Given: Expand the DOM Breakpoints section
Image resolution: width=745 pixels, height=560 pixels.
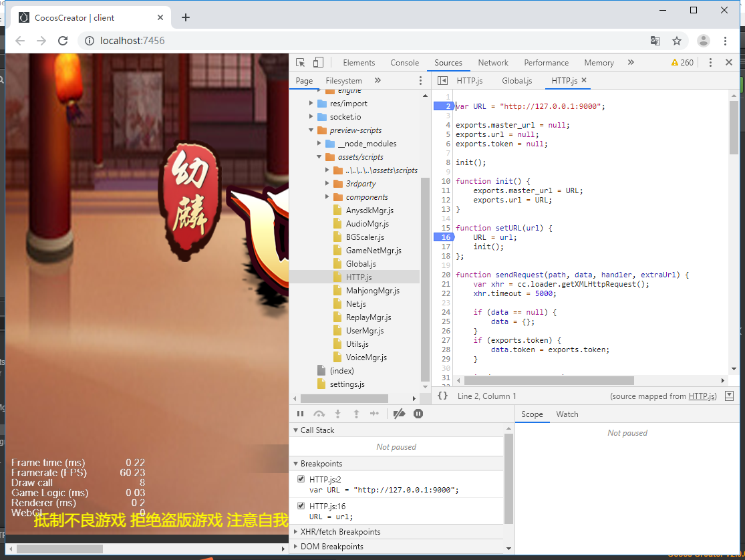Looking at the screenshot, I should click(295, 546).
